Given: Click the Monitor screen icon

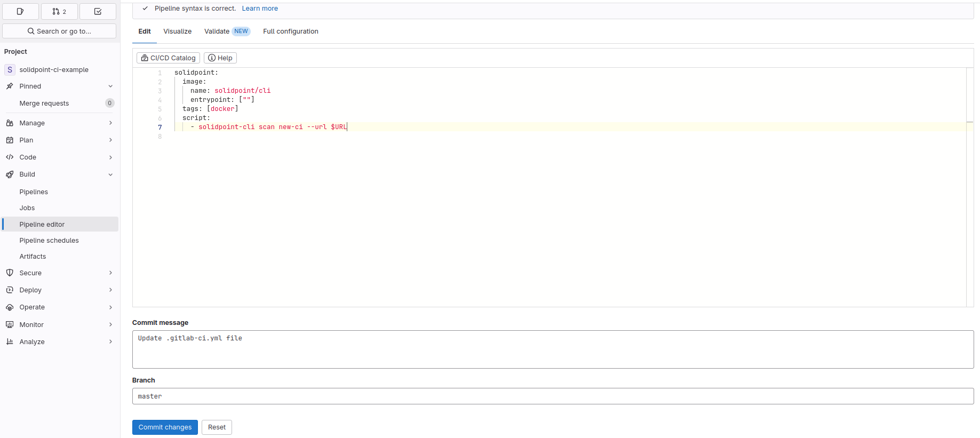Looking at the screenshot, I should (10, 324).
